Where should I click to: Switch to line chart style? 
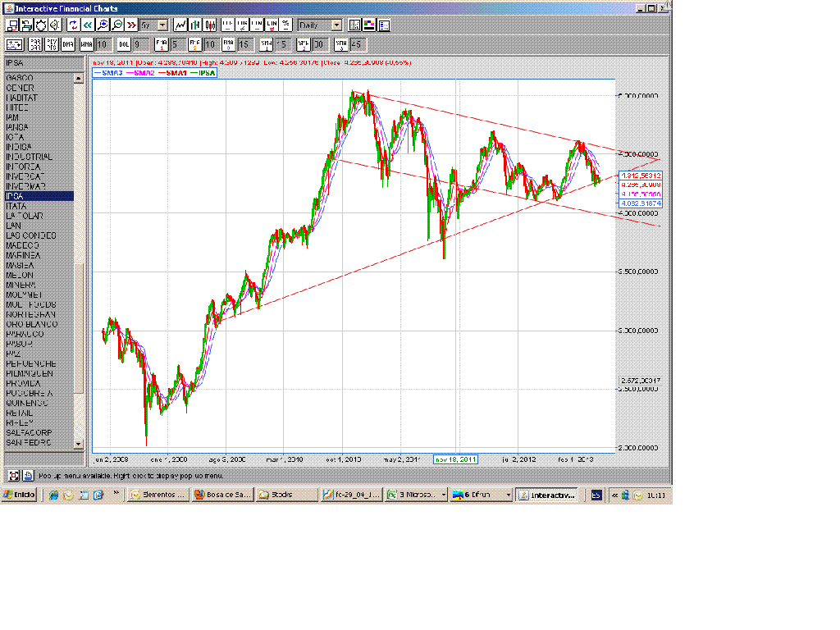(180, 25)
